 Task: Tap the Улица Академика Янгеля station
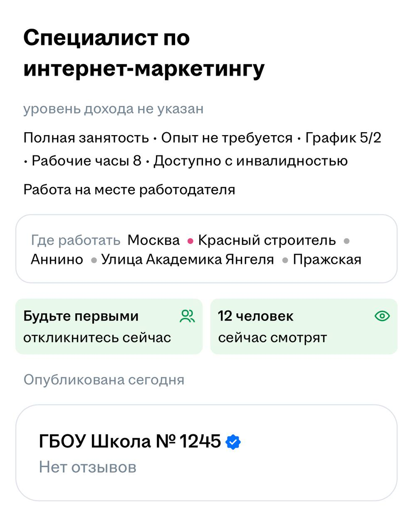point(188,260)
